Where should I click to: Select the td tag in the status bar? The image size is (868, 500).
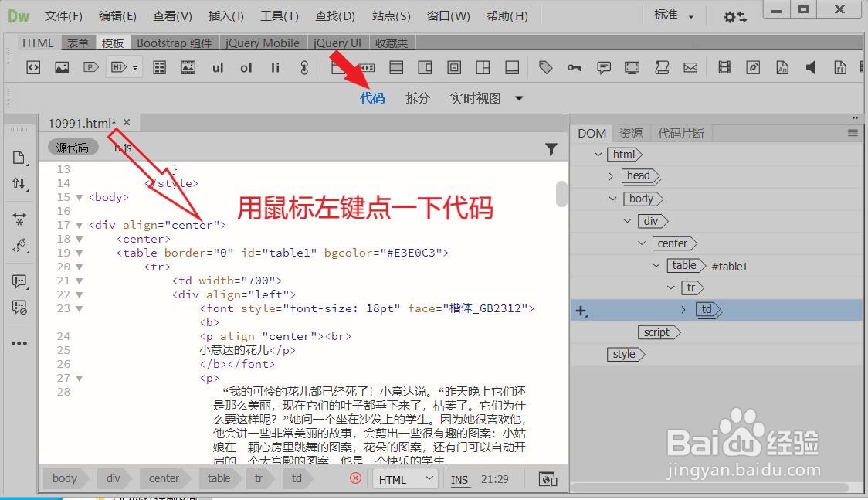297,478
